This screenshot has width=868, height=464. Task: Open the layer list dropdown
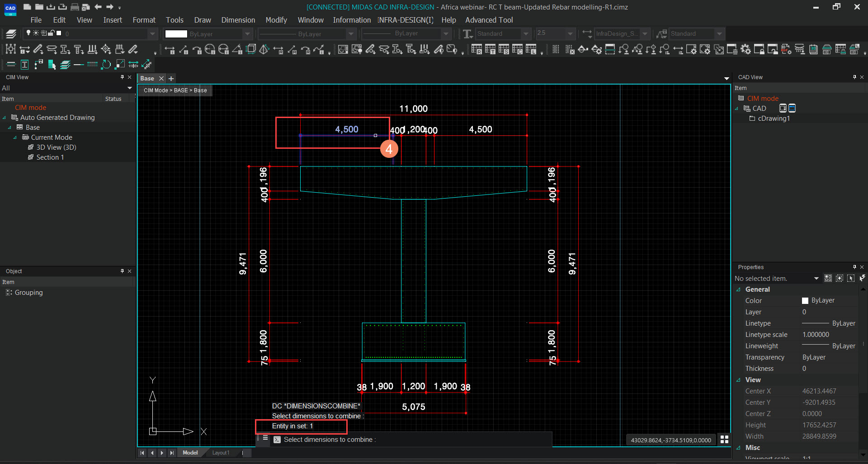click(x=152, y=33)
